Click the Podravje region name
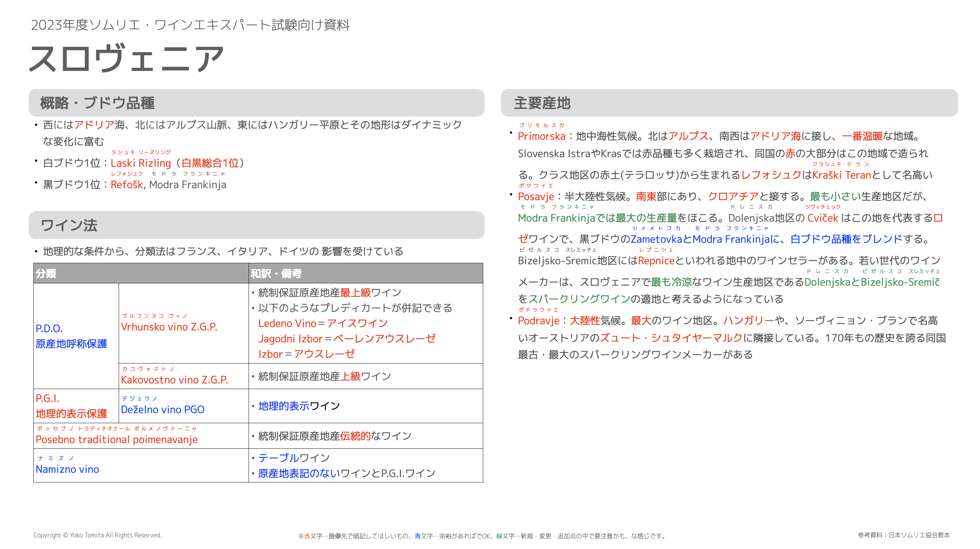The image size is (980, 549). [x=538, y=320]
